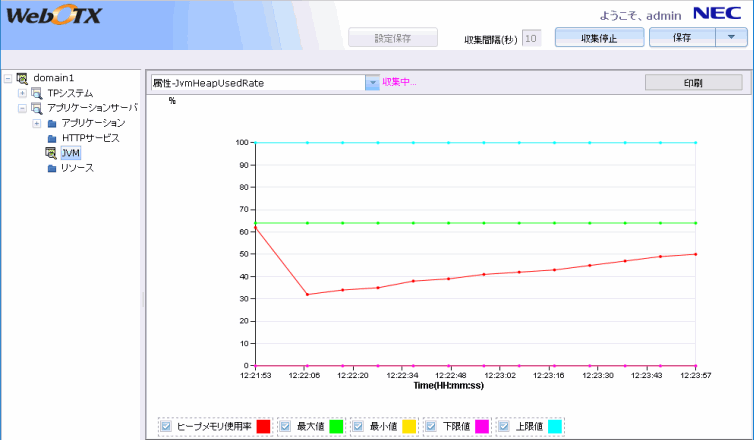Screen dimensions: 754x440
Task: Click the HTTPサービス folder icon
Action: tap(52, 138)
